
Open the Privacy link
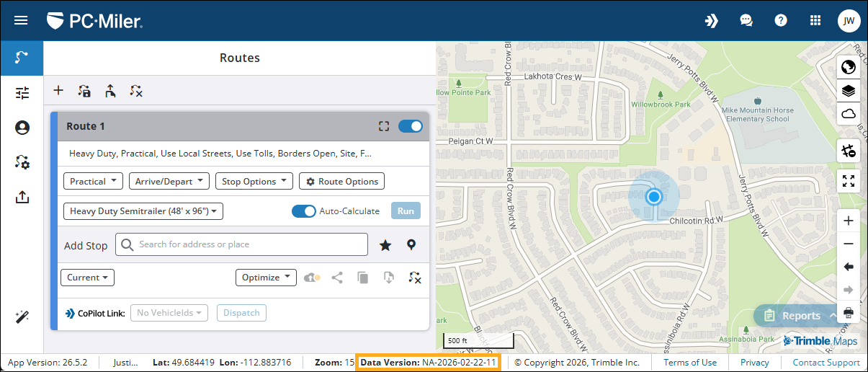(x=755, y=363)
